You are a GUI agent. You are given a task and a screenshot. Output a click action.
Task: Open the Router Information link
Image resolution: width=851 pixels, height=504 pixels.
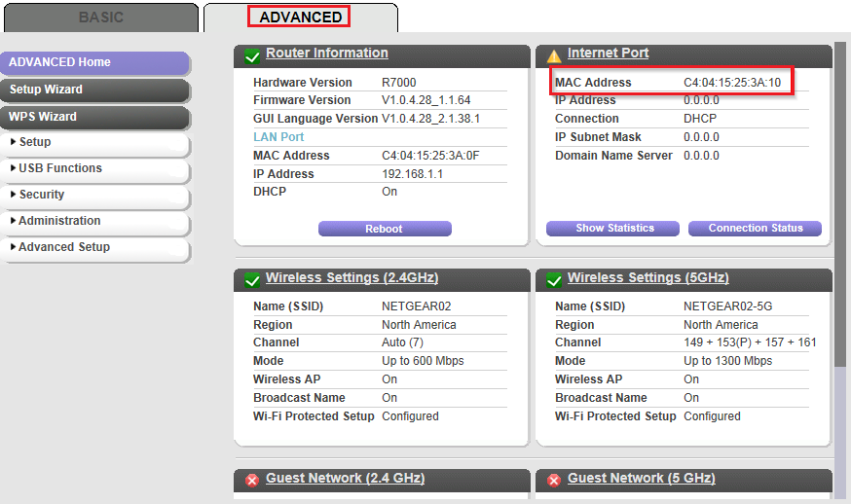pos(327,54)
